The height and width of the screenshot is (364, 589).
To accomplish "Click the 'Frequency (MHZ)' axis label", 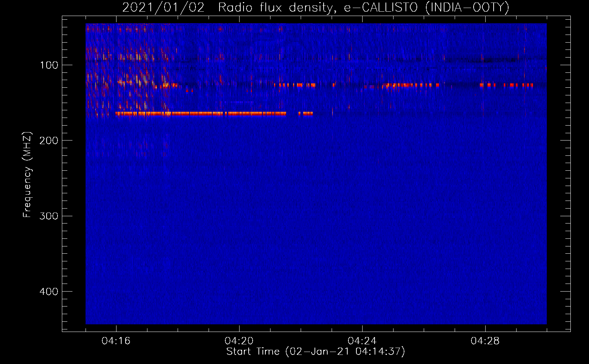I will [x=27, y=175].
